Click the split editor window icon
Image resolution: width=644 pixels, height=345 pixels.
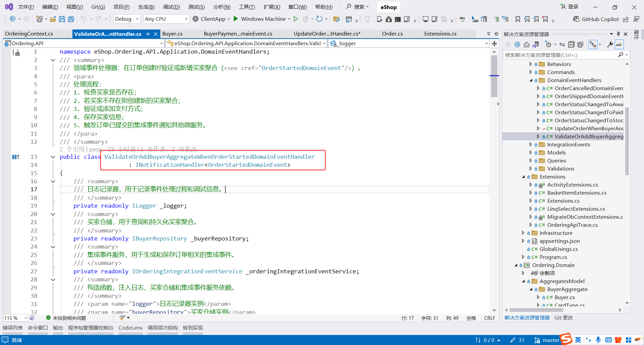[494, 44]
